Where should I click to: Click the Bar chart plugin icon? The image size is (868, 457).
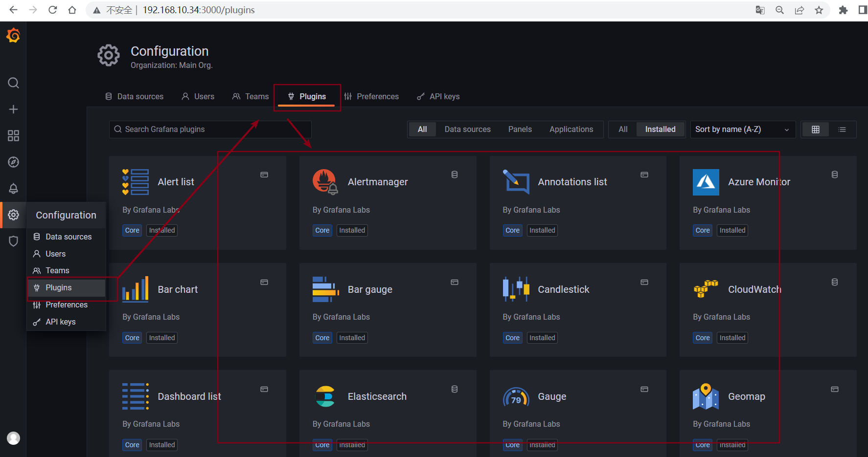tap(136, 289)
